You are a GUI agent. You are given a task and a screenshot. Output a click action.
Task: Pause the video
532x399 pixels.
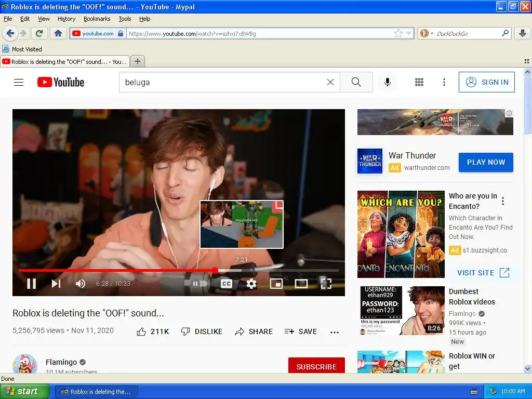tap(32, 283)
